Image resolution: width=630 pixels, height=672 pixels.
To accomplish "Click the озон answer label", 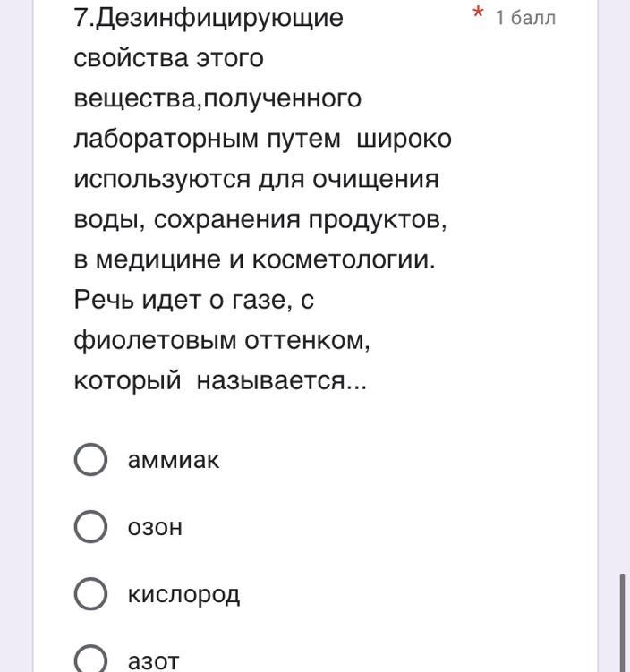I will (155, 527).
